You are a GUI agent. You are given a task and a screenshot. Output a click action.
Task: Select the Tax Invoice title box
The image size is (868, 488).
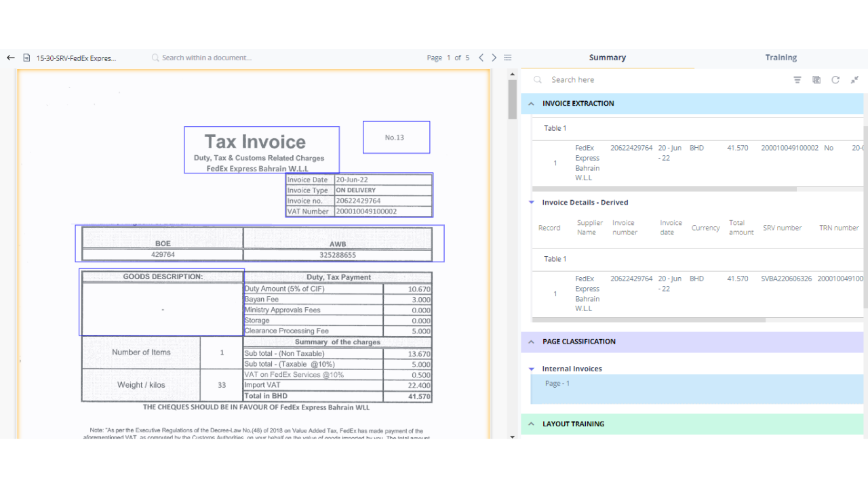(262, 150)
